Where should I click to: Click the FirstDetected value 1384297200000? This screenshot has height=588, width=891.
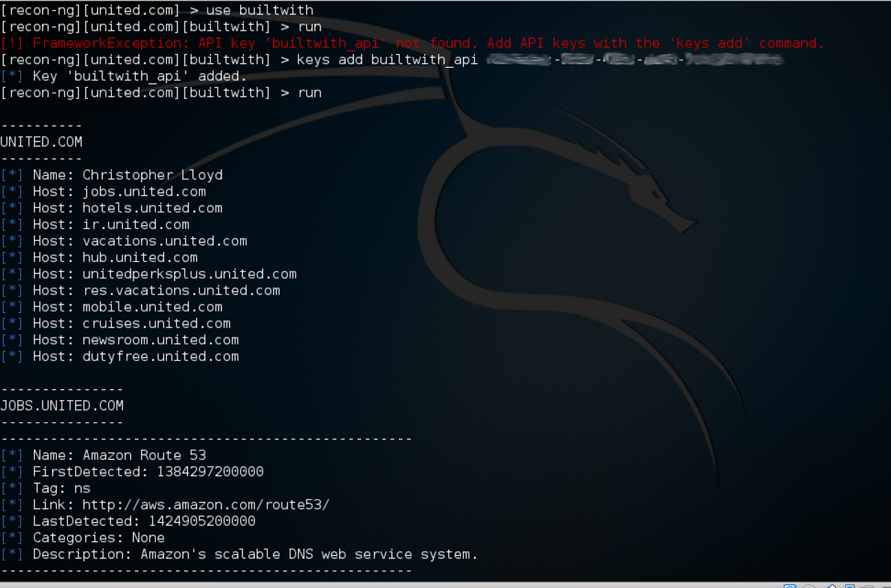pos(210,472)
